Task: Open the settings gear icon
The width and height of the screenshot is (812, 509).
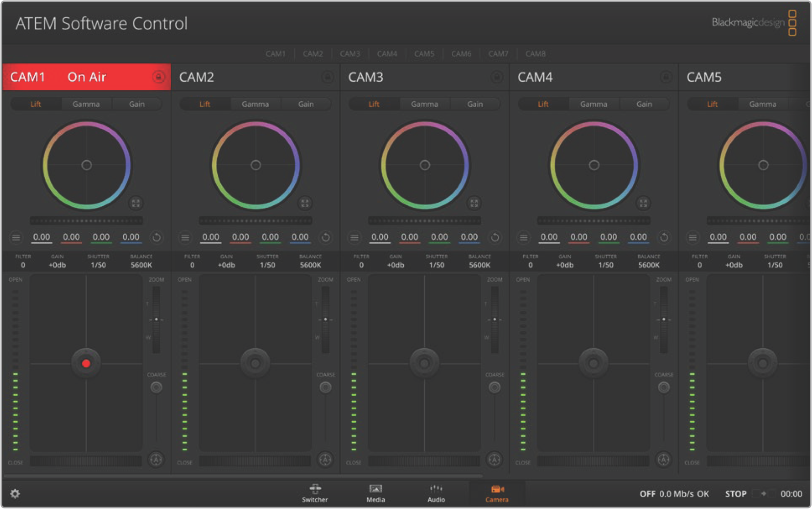Action: pos(15,494)
